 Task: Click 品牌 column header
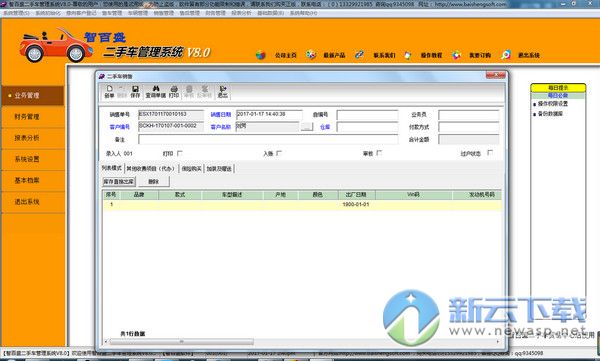(x=139, y=195)
